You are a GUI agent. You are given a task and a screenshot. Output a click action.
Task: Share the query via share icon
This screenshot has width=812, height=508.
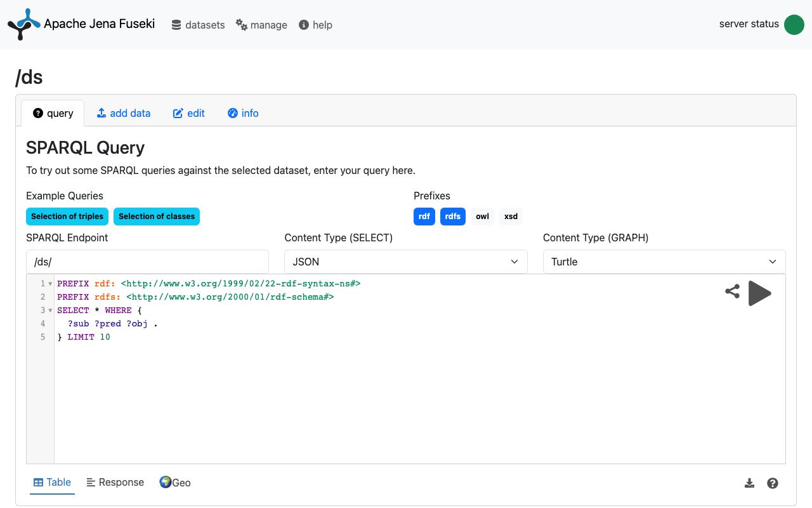733,291
